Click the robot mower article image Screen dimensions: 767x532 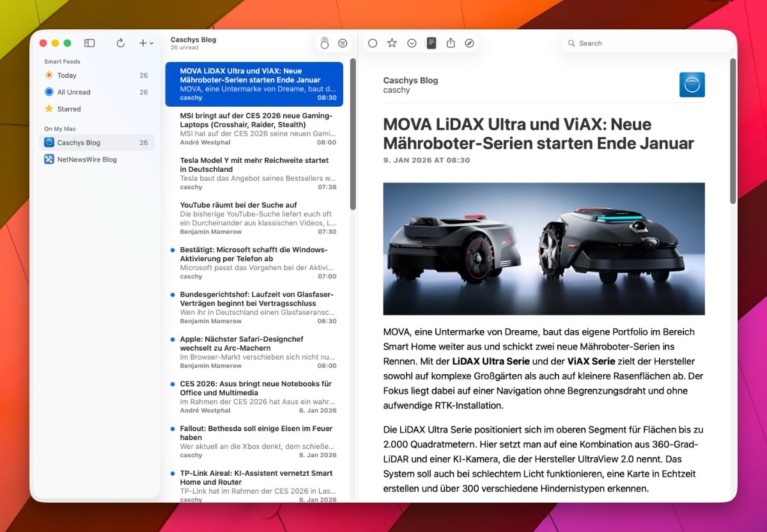tap(544, 249)
